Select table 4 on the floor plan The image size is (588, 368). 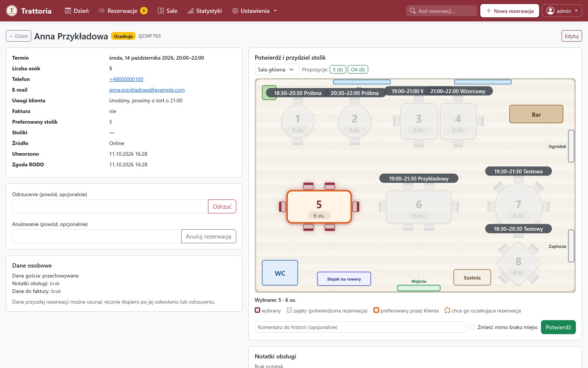point(458,122)
